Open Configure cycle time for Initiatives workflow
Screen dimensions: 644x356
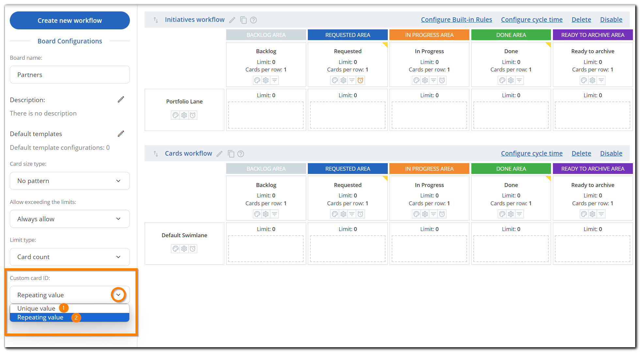pyautogui.click(x=532, y=20)
